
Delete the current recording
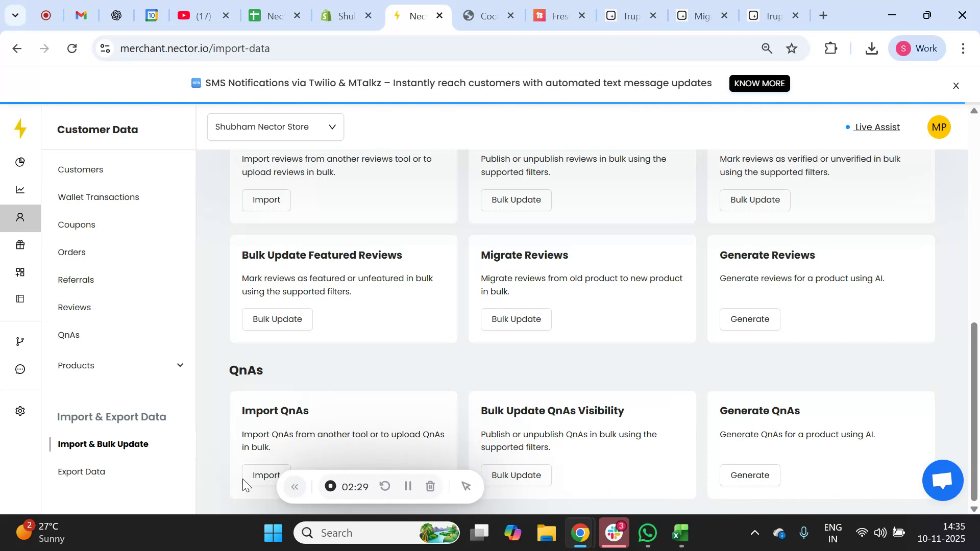pos(430,486)
